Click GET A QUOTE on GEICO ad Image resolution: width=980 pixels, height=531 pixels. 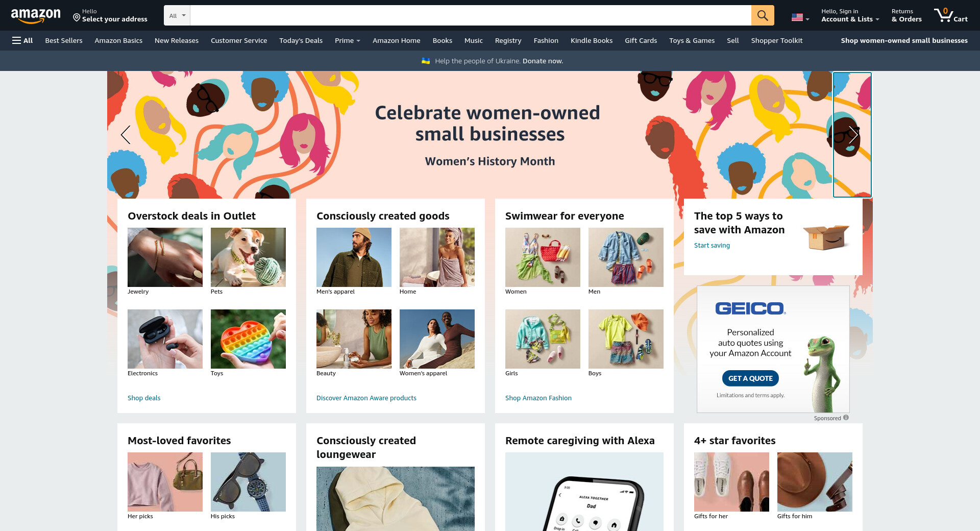(x=750, y=378)
